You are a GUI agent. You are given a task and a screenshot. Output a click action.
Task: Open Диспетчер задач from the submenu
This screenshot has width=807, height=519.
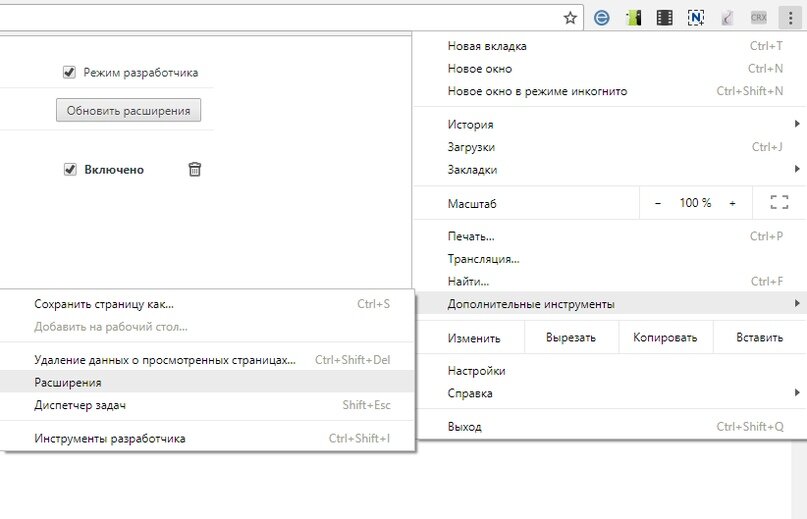pos(207,405)
